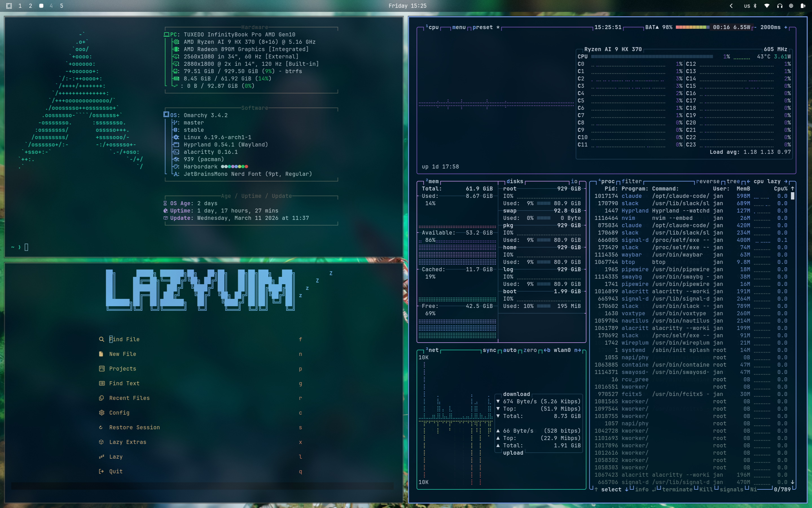Click the box icon beside Lazy Extras

(101, 442)
